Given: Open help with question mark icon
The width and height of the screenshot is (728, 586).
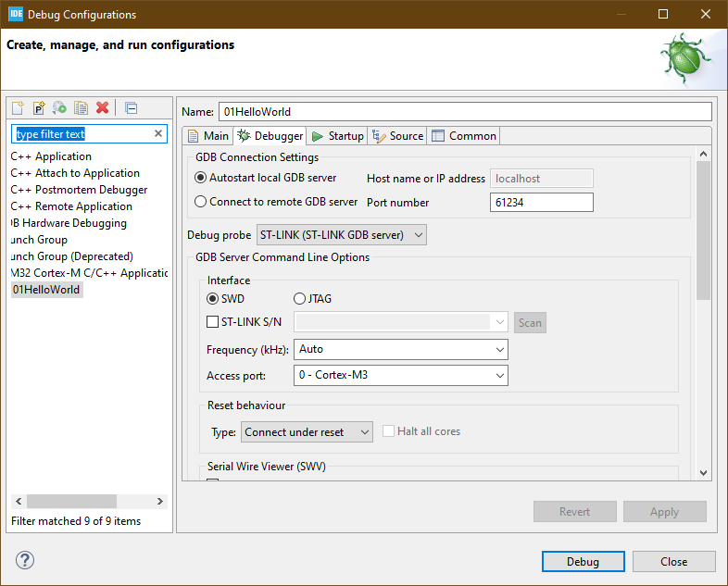Looking at the screenshot, I should click(25, 560).
